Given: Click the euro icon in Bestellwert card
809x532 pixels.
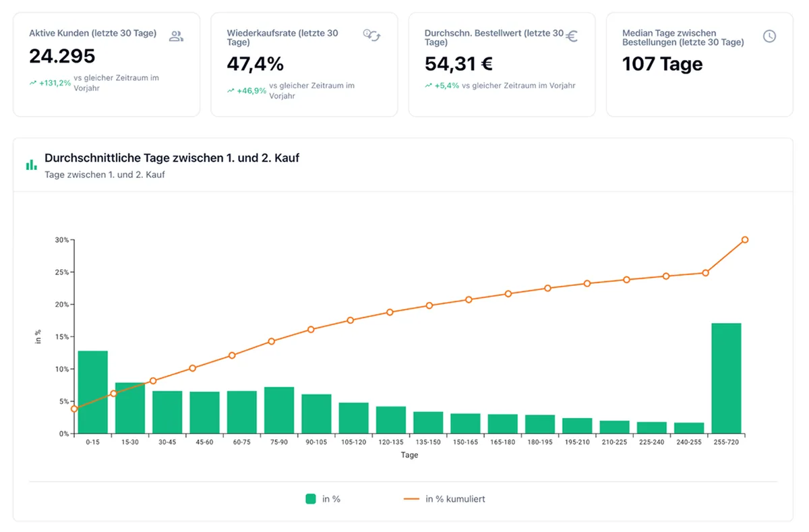Looking at the screenshot, I should point(572,36).
